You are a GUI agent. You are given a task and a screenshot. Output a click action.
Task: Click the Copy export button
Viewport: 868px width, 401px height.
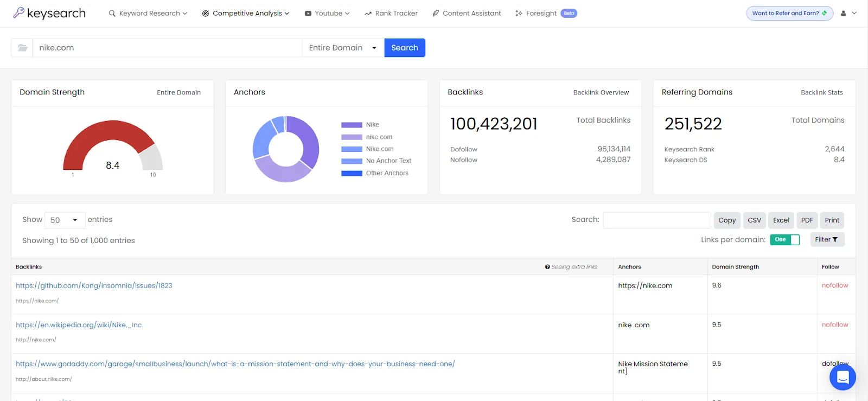[727, 220]
